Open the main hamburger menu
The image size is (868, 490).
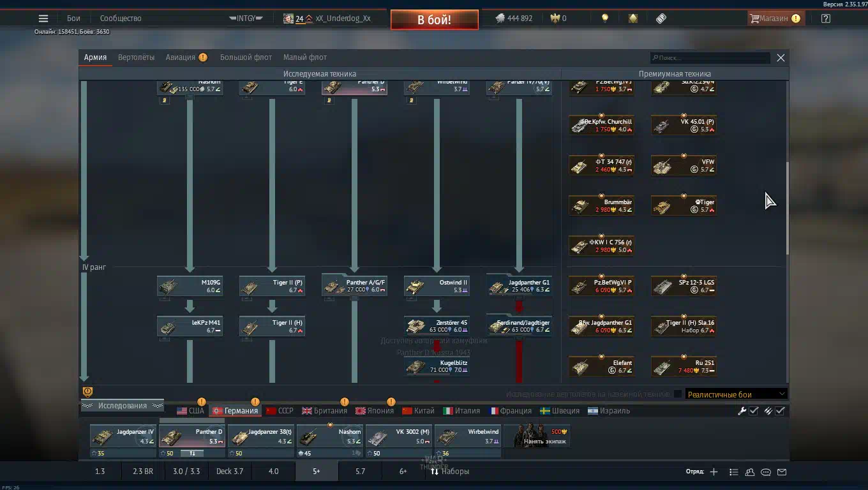(x=43, y=19)
